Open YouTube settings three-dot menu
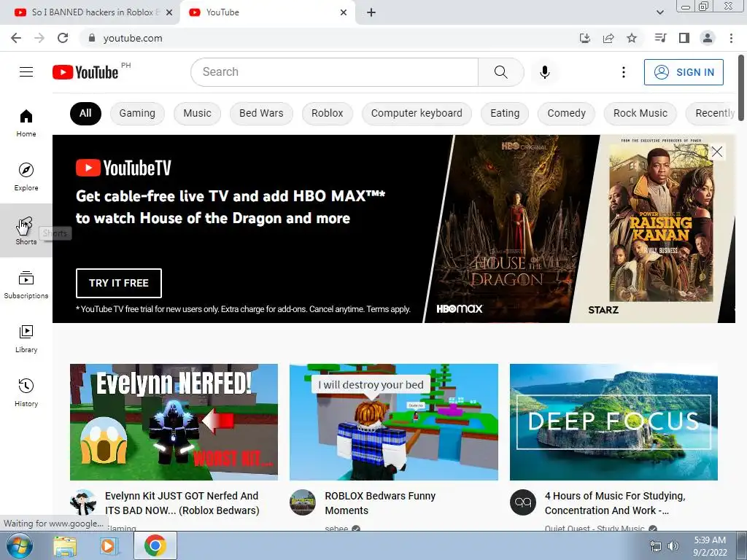This screenshot has height=560, width=747. click(623, 72)
